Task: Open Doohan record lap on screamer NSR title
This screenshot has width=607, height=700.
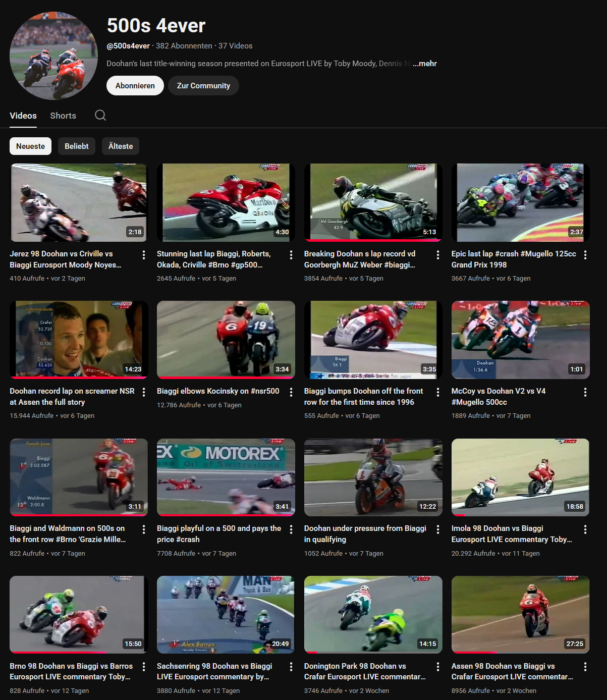Action: 72,397
